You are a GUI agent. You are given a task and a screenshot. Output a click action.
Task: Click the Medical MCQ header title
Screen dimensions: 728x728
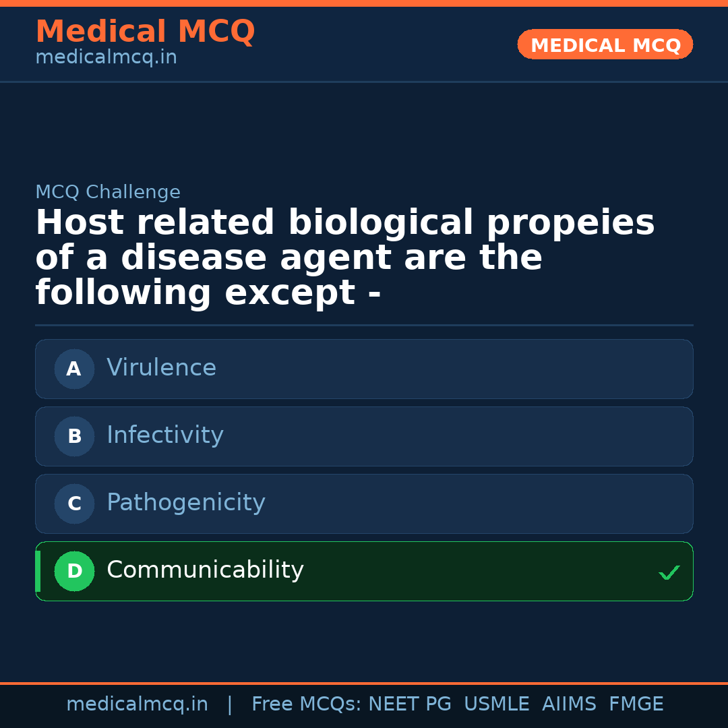(145, 32)
